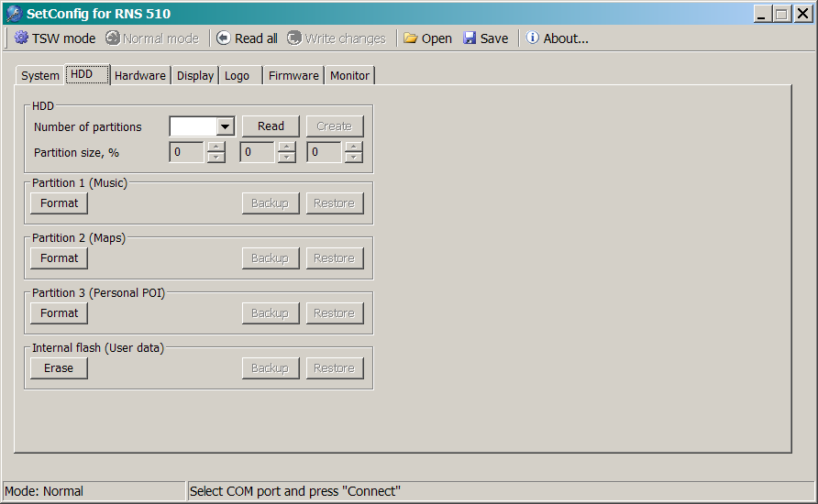Click the TSW mode label in the toolbar
Viewport: 818px width, 504px height.
tap(63, 38)
